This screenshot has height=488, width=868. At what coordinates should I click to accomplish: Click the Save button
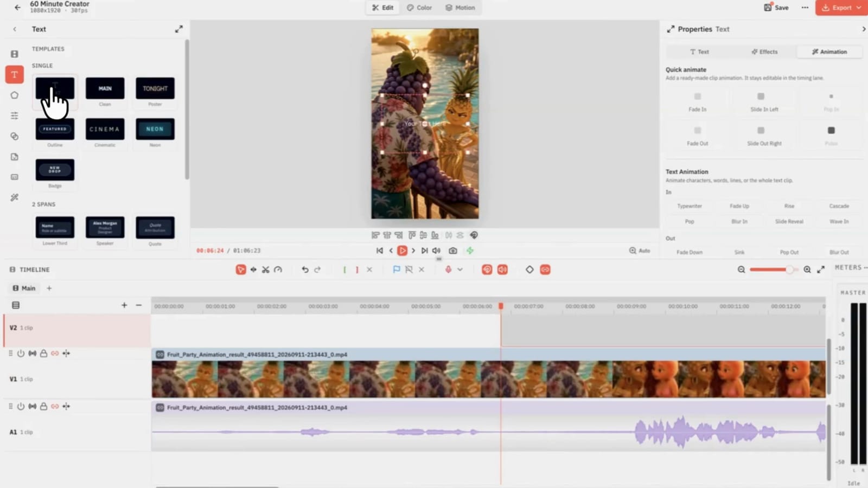[x=776, y=8]
